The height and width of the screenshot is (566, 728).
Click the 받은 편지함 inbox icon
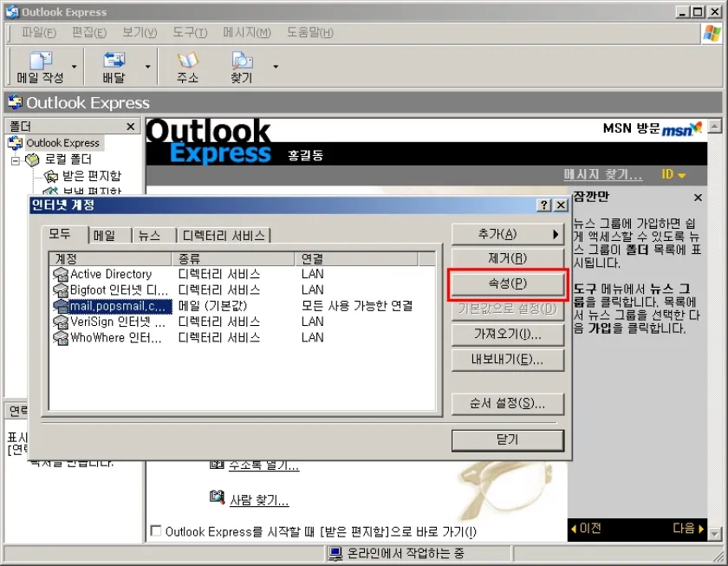coord(50,177)
